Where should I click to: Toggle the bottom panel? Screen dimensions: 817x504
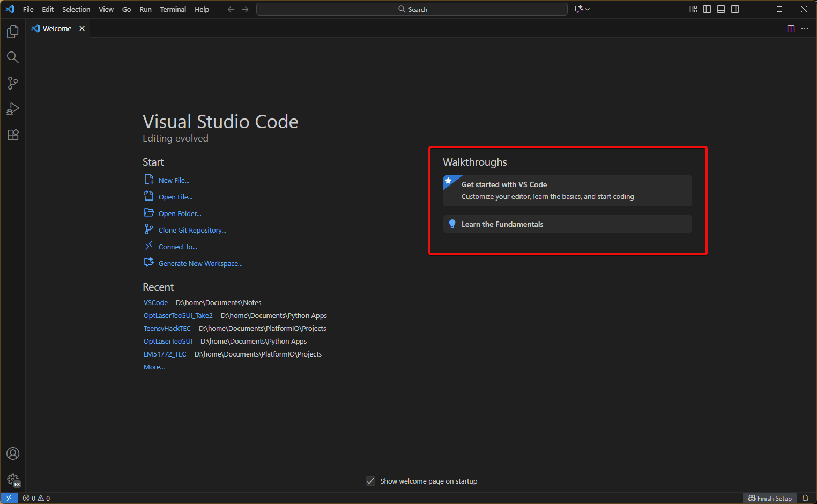tap(721, 9)
